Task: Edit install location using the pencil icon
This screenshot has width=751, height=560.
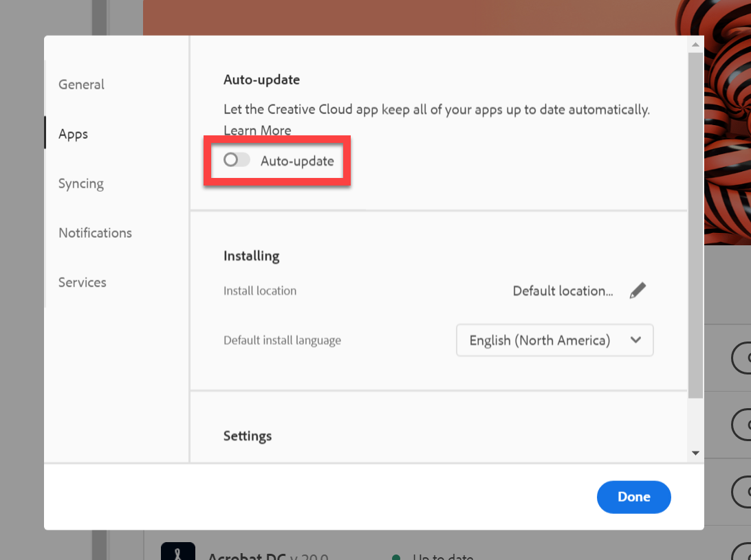Action: pyautogui.click(x=638, y=290)
